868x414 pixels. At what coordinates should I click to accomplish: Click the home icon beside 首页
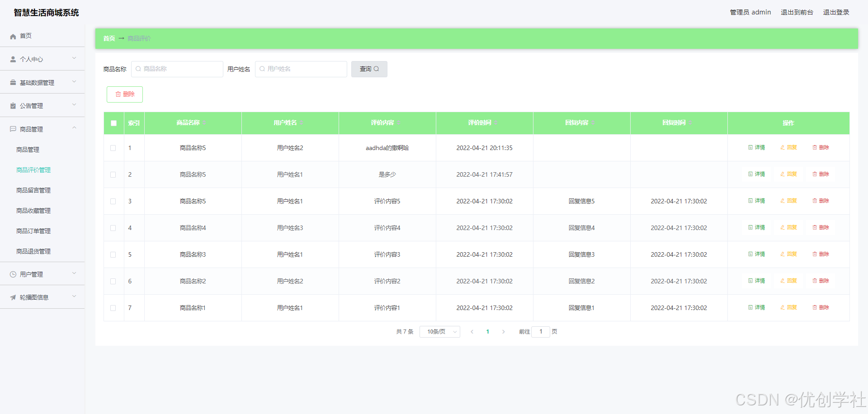13,36
